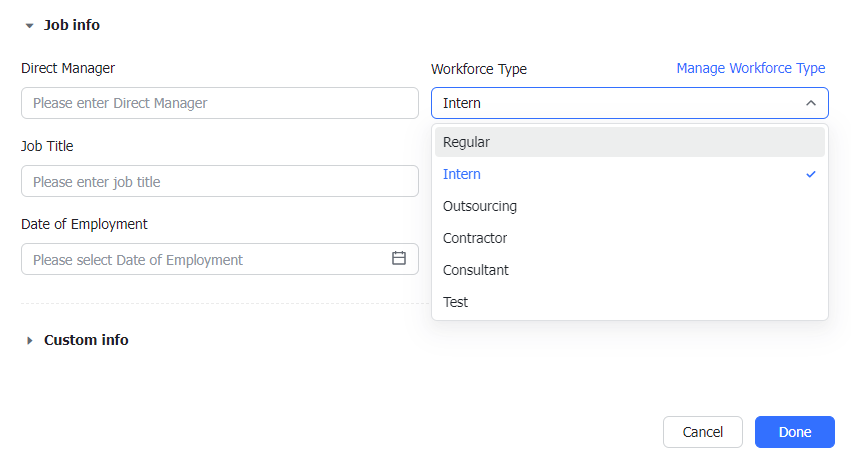
Task: Open the calendar icon date picker
Action: click(399, 258)
